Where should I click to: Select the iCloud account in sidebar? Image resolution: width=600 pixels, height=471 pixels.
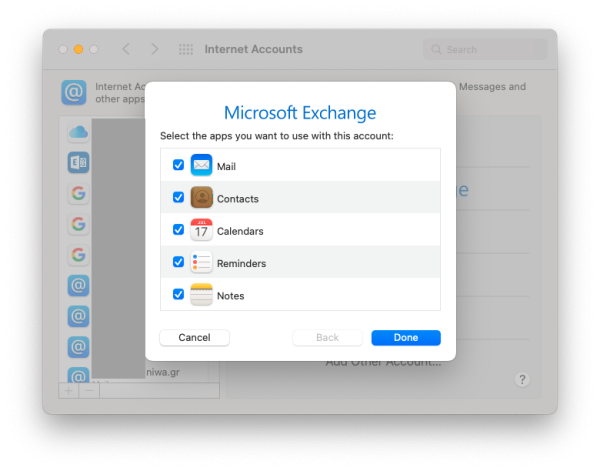pyautogui.click(x=78, y=132)
